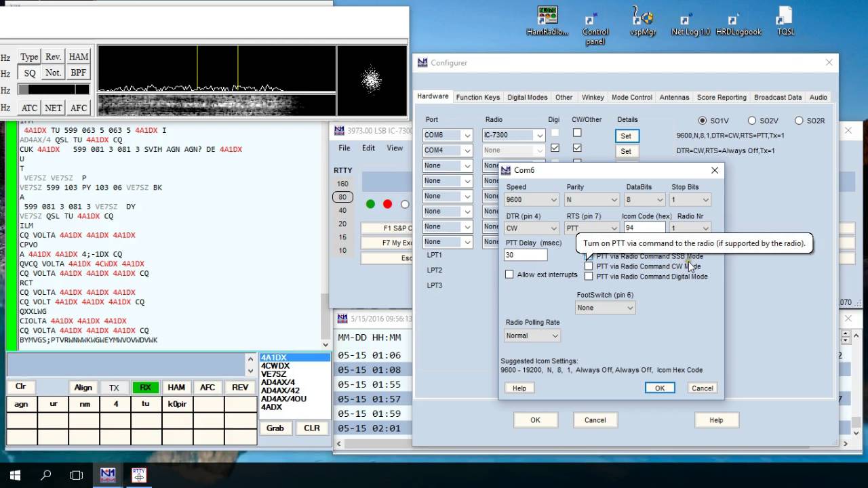Open the FootSwitch (pin 6) dropdown
This screenshot has height=488, width=868.
pos(605,308)
